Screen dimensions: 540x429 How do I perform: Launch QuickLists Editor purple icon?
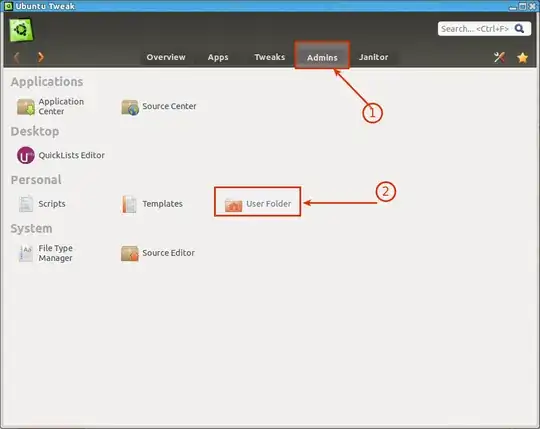click(26, 155)
